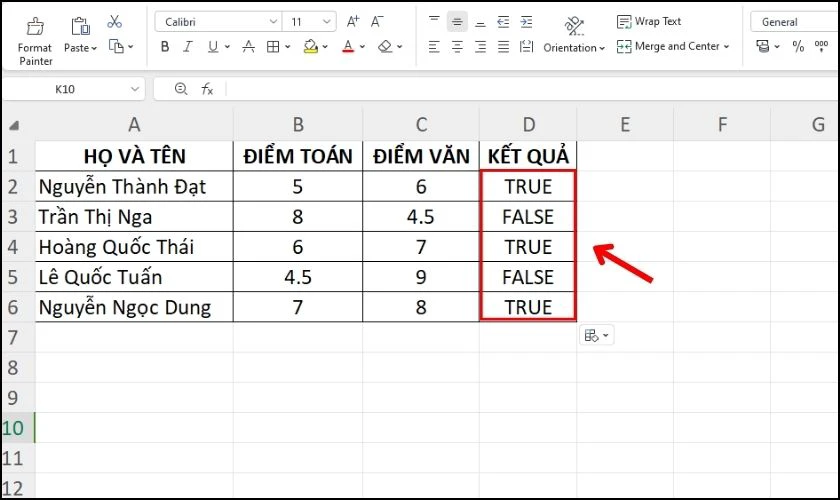Expand underline style options arrow
Viewport: 840px width, 500px height.
pyautogui.click(x=227, y=47)
